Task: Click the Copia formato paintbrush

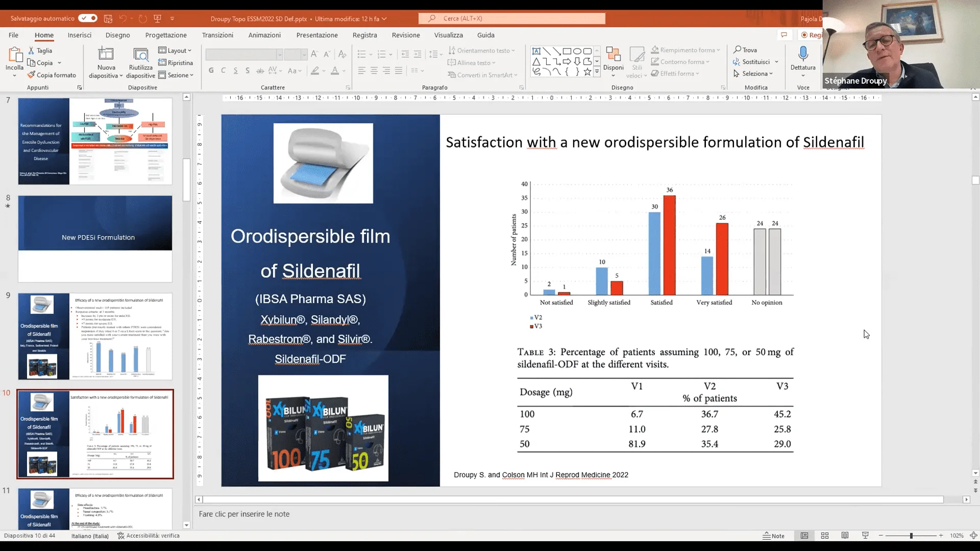Action: tap(52, 75)
